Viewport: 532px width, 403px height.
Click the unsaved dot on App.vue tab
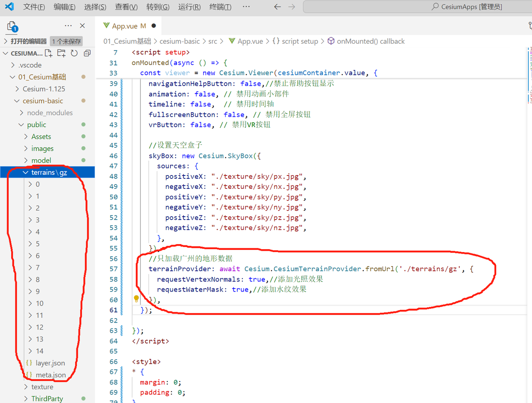coord(154,26)
